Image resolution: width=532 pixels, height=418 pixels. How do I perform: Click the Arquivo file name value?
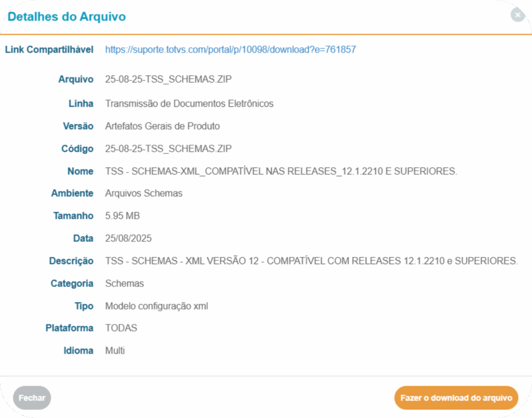[x=168, y=80]
